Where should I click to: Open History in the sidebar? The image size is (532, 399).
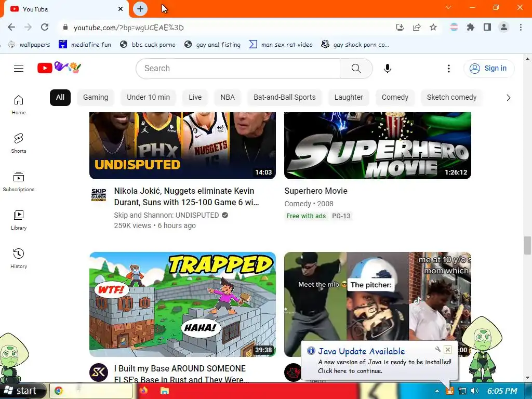19,259
